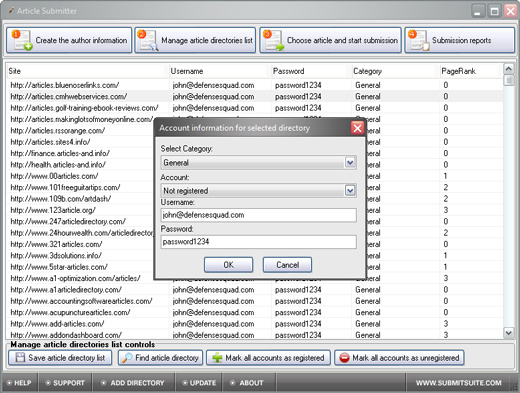Sort by the Site column header
This screenshot has height=393, width=520.
[x=87, y=71]
